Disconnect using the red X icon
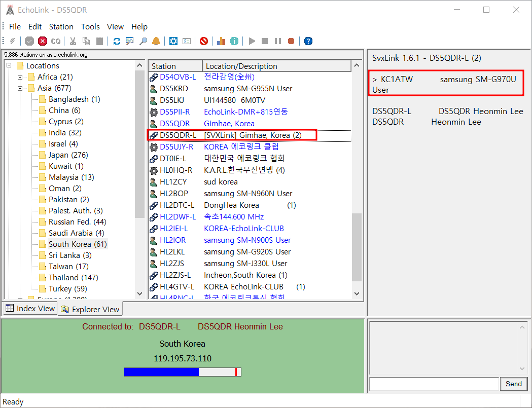The width and height of the screenshot is (532, 408). [43, 41]
